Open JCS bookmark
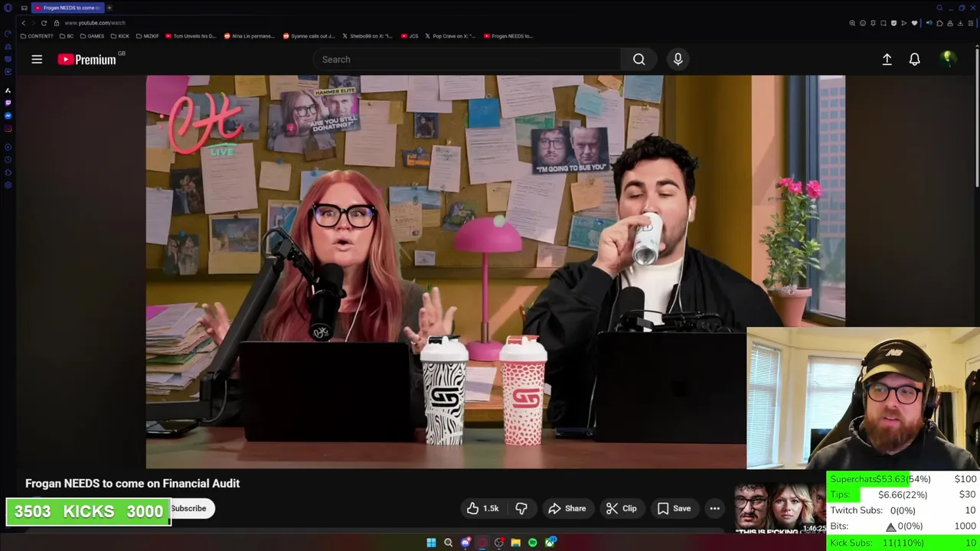The image size is (980, 551). click(x=410, y=36)
